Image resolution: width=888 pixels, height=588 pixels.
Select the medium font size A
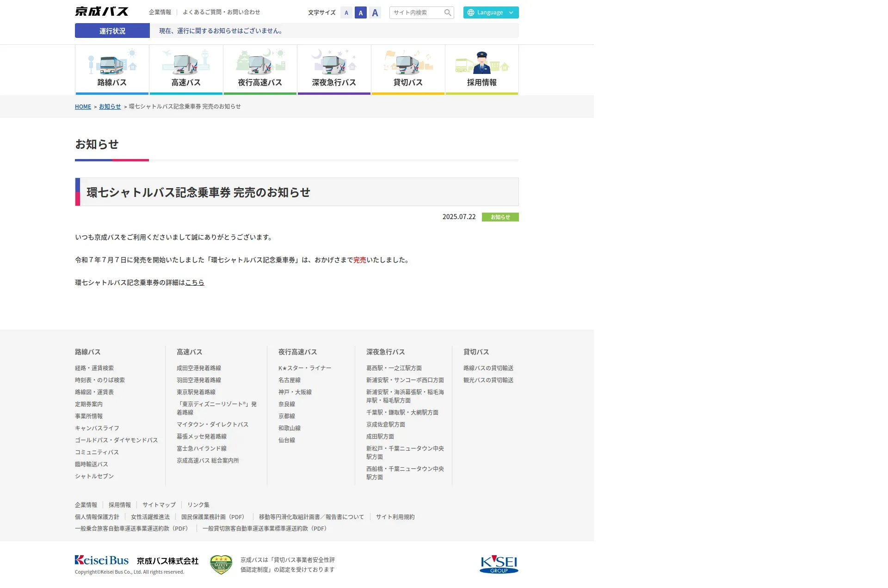(x=361, y=12)
